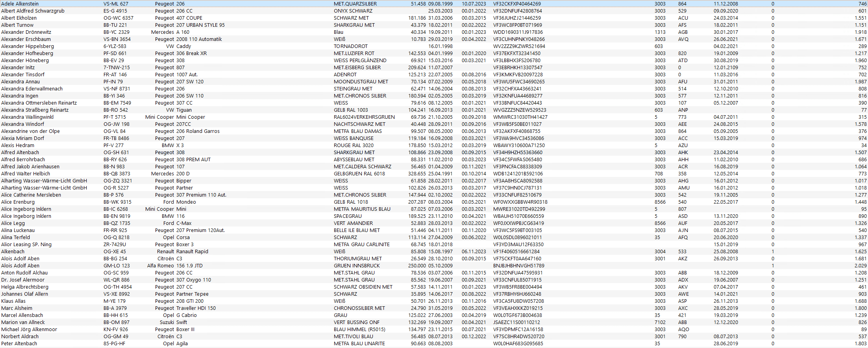
Task: Select the Alexis Hedram row
Action: [x=18, y=145]
